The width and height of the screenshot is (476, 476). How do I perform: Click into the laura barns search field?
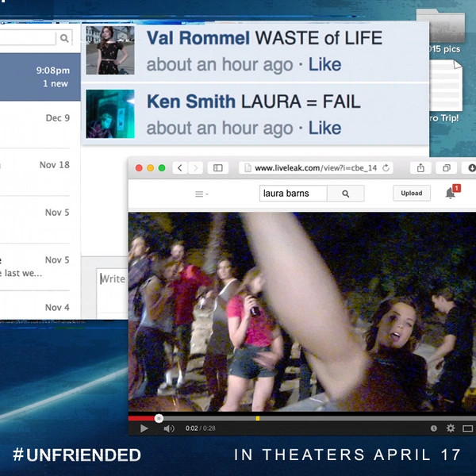click(x=294, y=194)
